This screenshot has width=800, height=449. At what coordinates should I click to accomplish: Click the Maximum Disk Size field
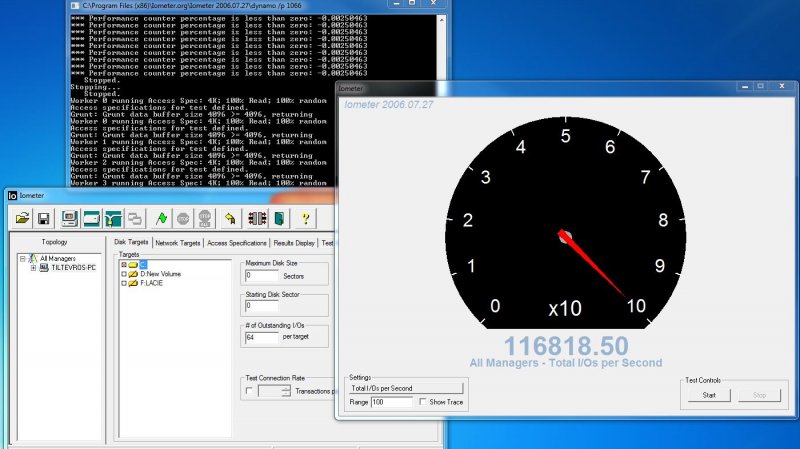(x=262, y=276)
